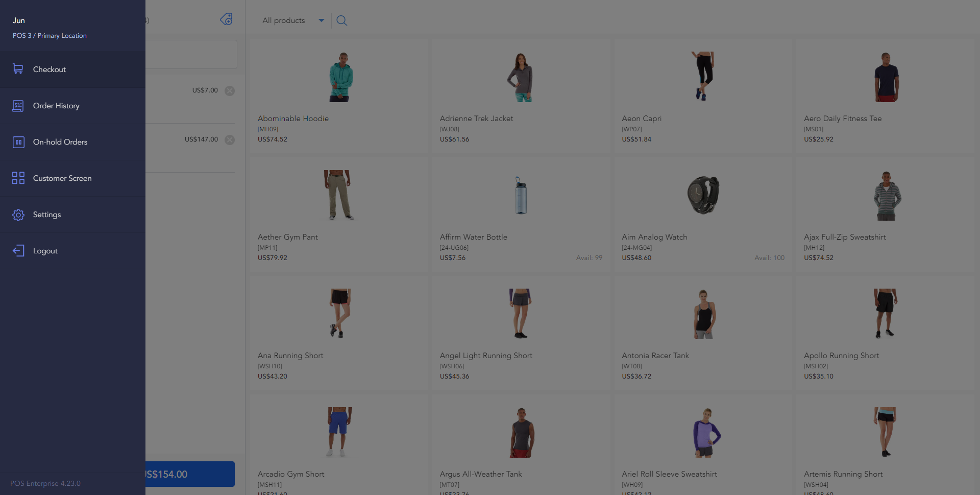The width and height of the screenshot is (980, 495).
Task: Click the 'Aim Analog Watch' product name
Action: click(x=654, y=237)
